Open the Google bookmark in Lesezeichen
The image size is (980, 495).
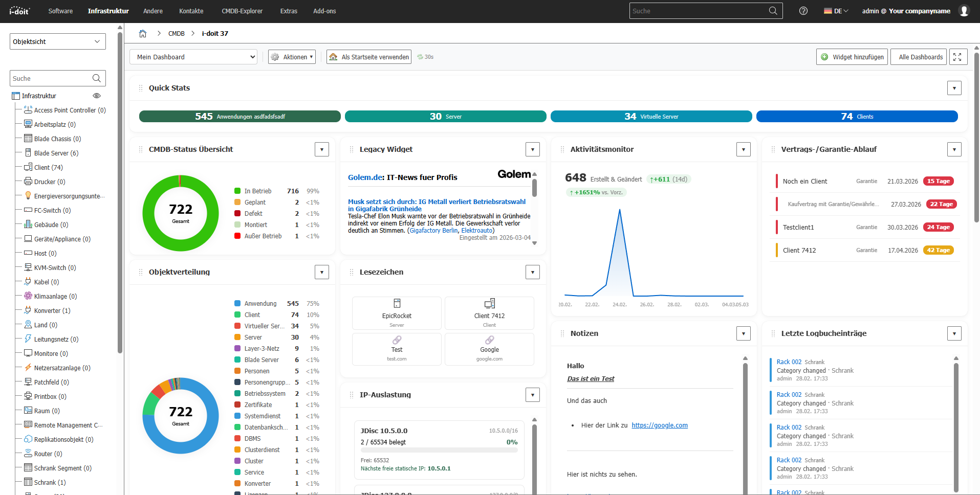coord(489,349)
